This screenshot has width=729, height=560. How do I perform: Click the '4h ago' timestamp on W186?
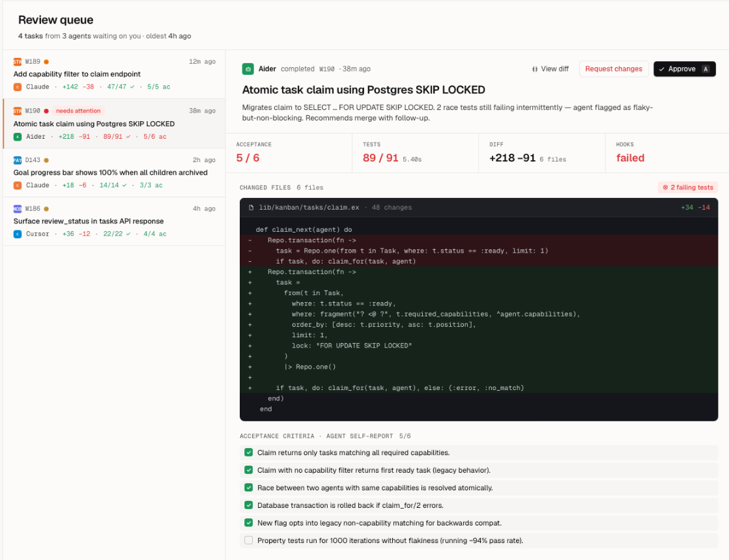(x=204, y=209)
